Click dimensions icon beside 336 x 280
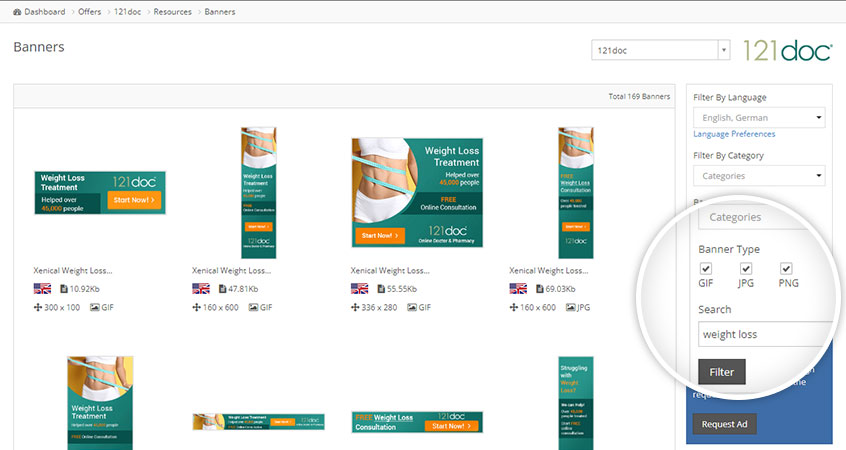Viewport: 846px width, 450px height. coord(355,307)
